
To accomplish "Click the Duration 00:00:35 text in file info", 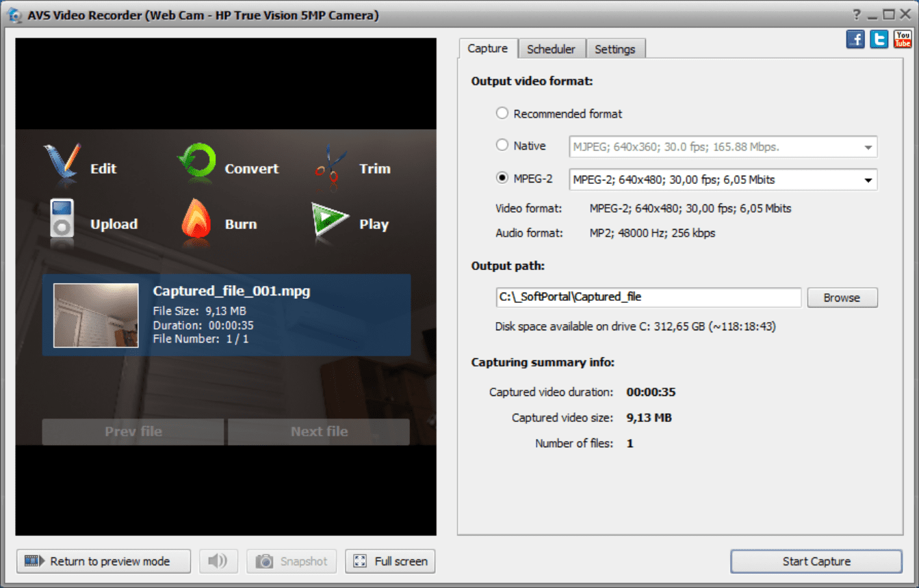I will click(x=203, y=325).
